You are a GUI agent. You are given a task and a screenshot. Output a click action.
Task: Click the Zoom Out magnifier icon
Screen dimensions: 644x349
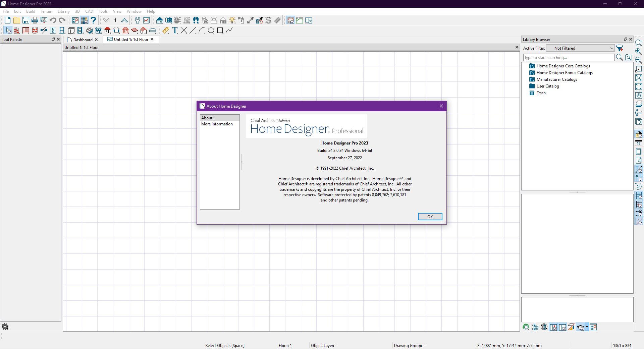point(639,60)
